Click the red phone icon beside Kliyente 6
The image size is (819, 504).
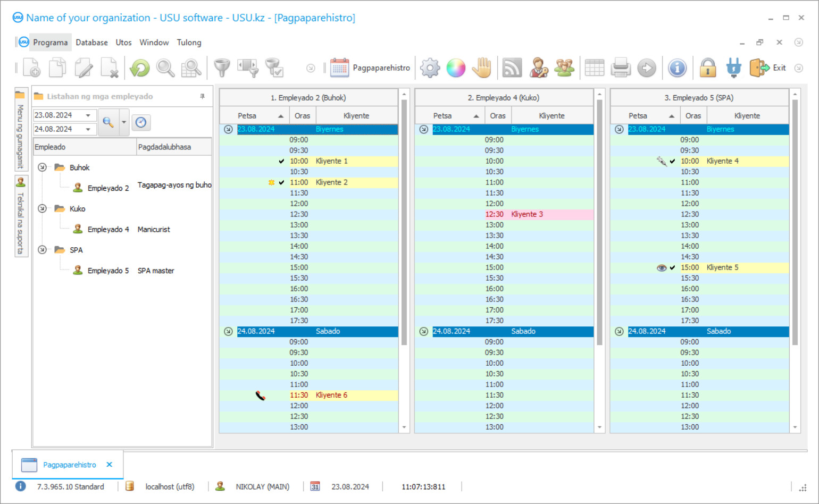click(260, 396)
